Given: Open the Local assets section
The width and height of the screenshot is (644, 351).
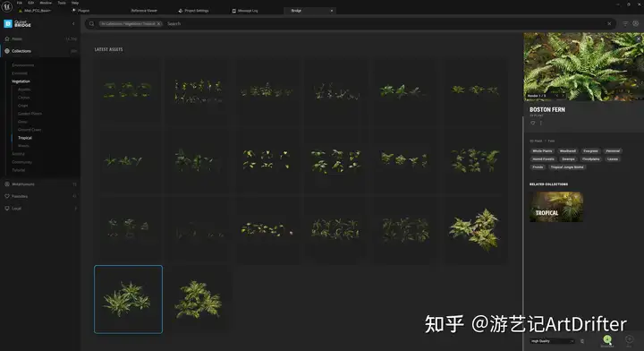Looking at the screenshot, I should [40, 209].
